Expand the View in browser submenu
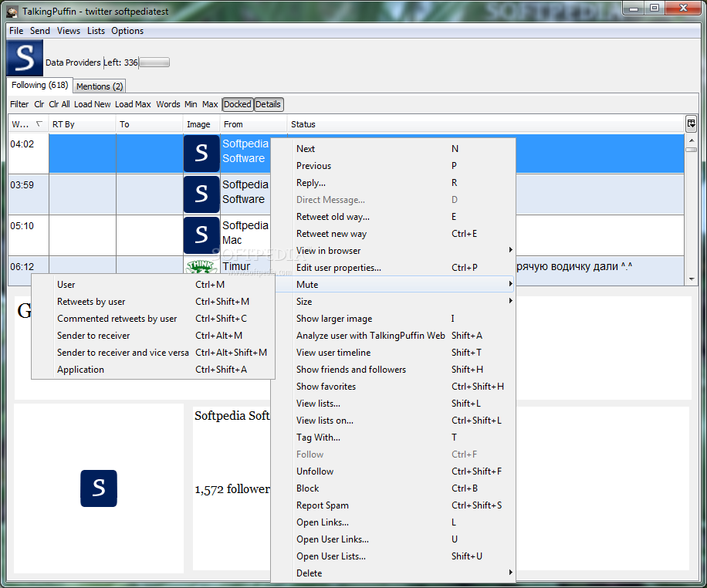 pos(393,251)
